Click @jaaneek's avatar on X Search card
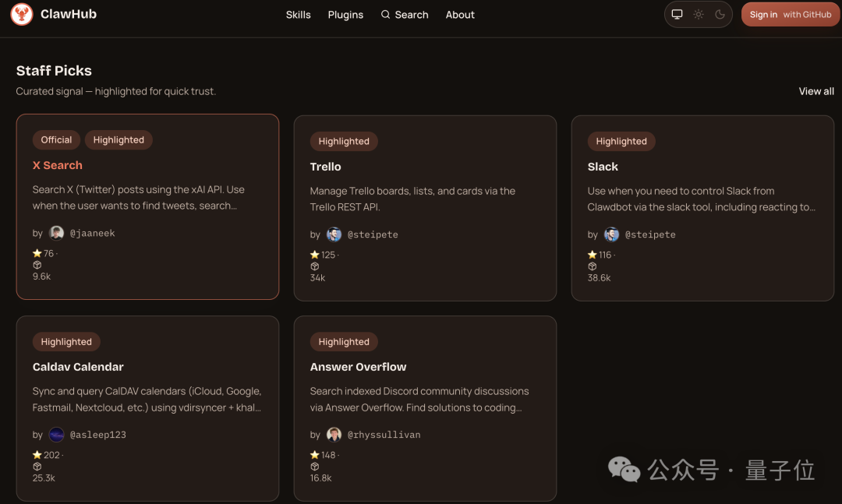842x504 pixels. pos(57,233)
